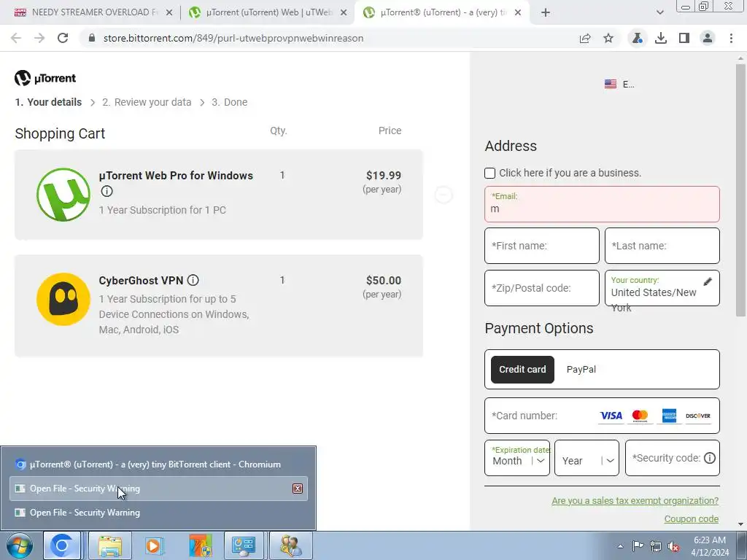The width and height of the screenshot is (747, 560).
Task: Click Chromium icon in taskbar
Action: tap(61, 545)
